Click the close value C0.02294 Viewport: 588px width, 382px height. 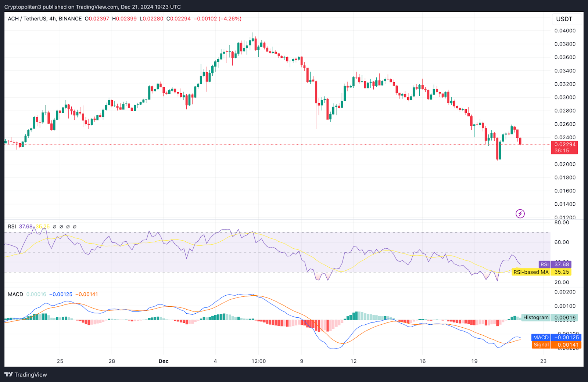179,19
